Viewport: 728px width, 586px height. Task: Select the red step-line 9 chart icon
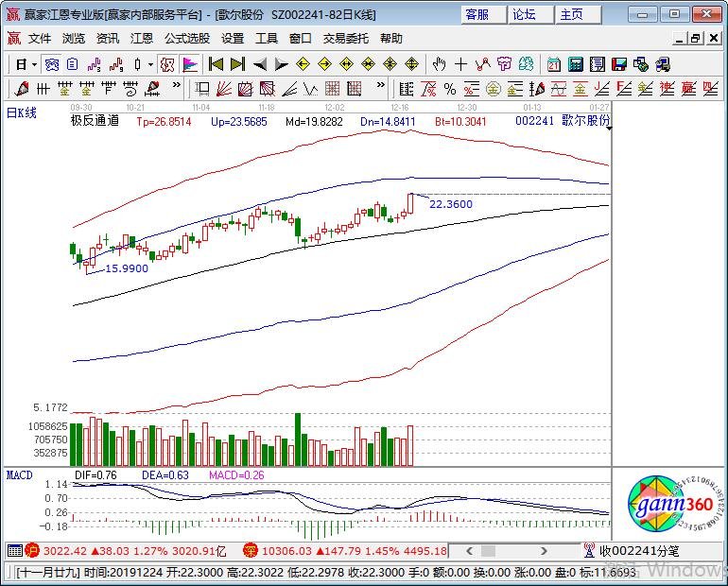116,64
